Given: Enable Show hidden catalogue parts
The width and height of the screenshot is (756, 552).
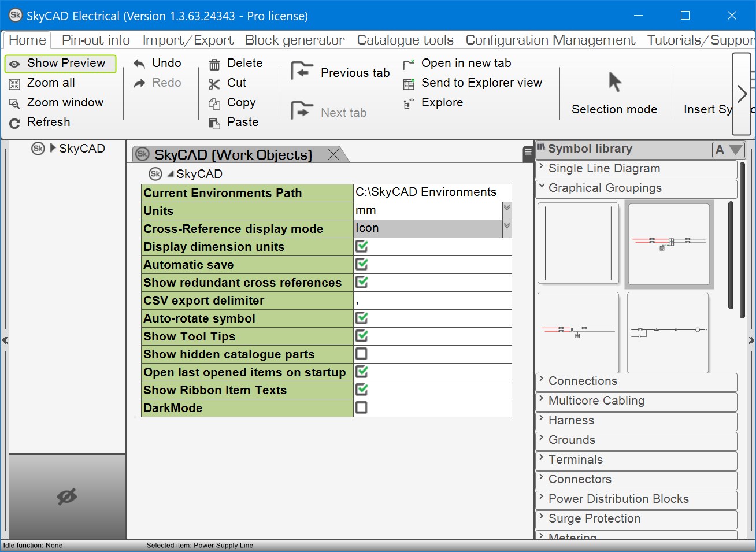Looking at the screenshot, I should [x=361, y=354].
